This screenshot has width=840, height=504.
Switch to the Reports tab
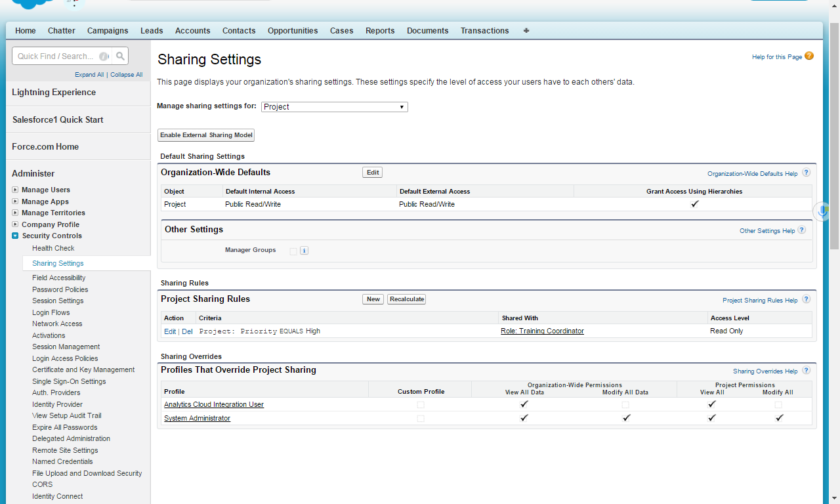(x=380, y=31)
